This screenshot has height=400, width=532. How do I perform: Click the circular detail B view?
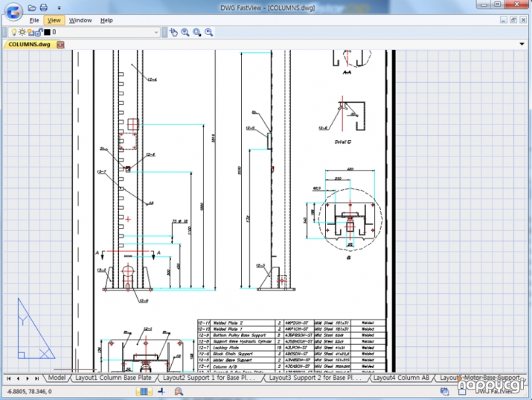point(350,220)
